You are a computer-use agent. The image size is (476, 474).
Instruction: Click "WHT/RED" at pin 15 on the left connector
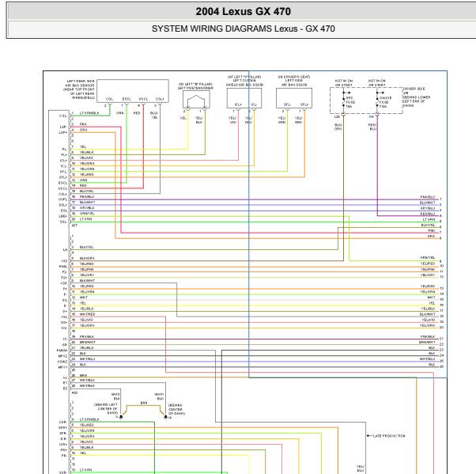tap(87, 314)
